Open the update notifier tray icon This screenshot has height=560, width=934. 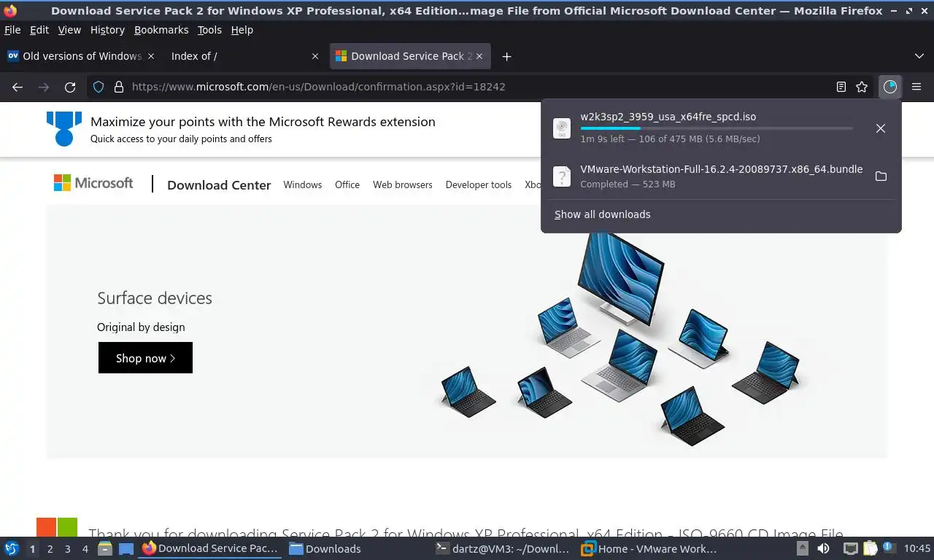pos(889,548)
